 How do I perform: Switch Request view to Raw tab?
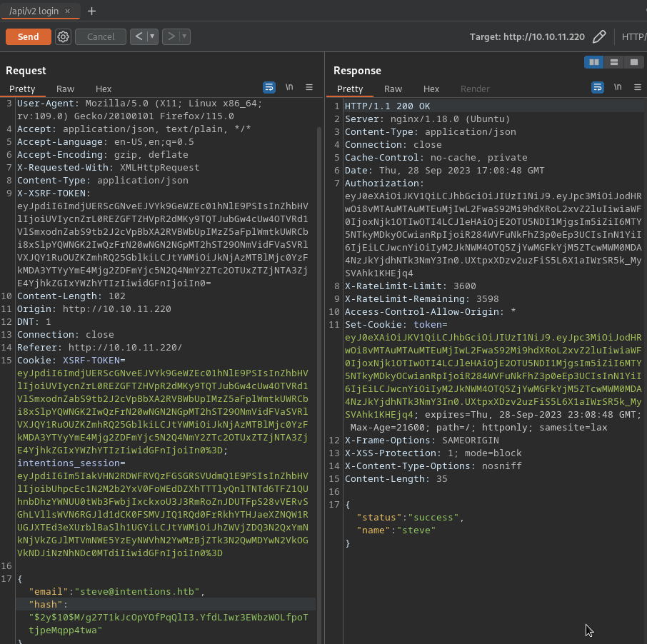pyautogui.click(x=65, y=89)
